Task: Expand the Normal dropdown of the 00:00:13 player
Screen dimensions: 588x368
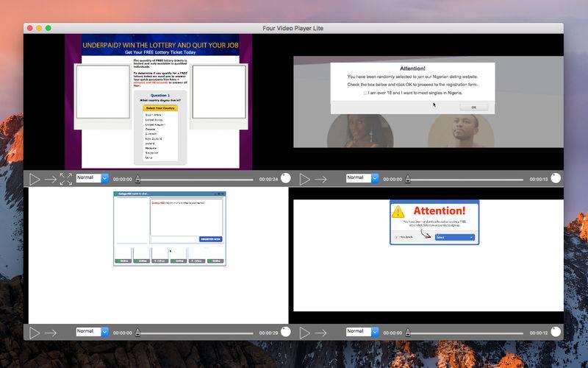Action: click(362, 178)
